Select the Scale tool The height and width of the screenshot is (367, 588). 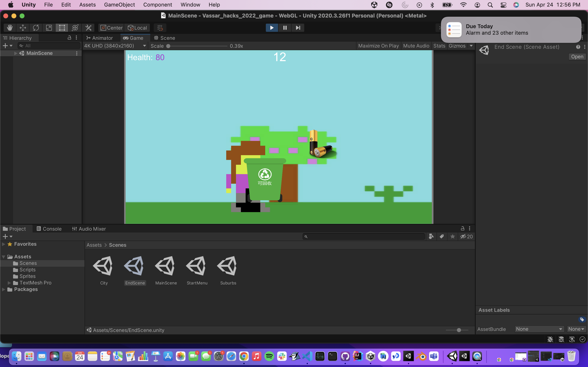[49, 28]
